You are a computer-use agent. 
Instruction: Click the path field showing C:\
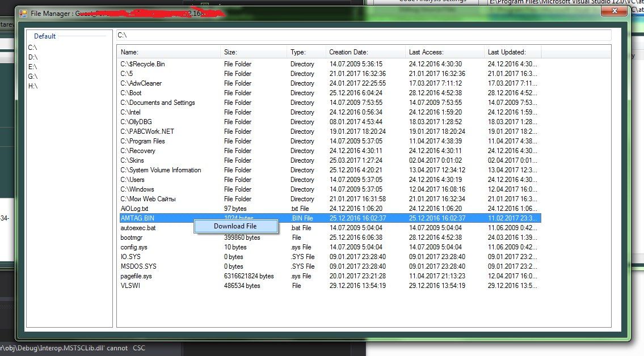point(363,35)
